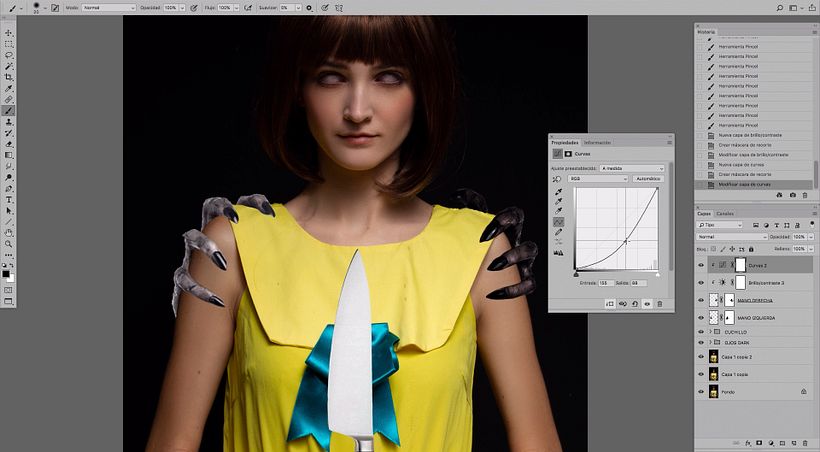Open the layer blend mode Normal dropdown
The height and width of the screenshot is (452, 820).
[x=731, y=236]
